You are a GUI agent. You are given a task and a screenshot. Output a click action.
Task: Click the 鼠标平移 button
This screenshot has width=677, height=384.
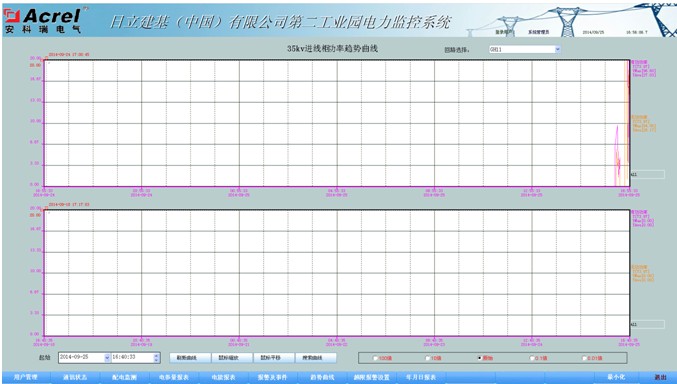(273, 358)
